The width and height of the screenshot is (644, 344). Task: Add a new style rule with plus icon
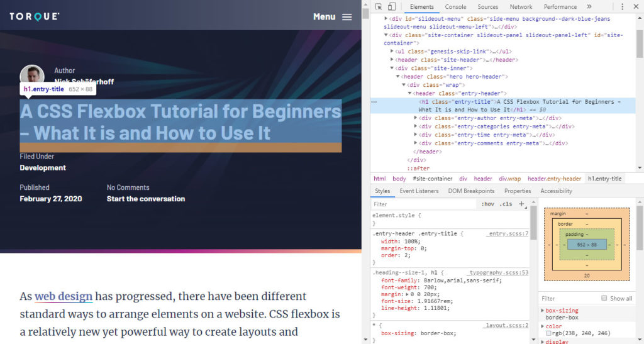tap(521, 204)
